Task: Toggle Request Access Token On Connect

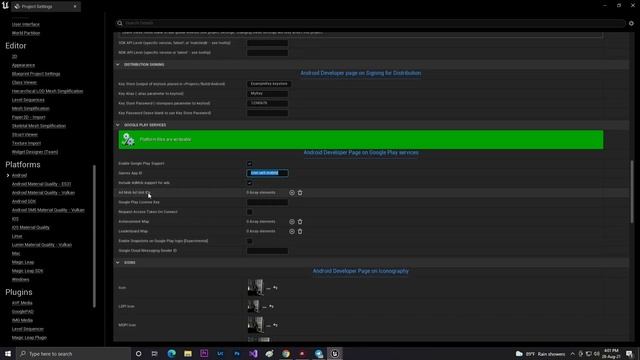Action: point(249,212)
